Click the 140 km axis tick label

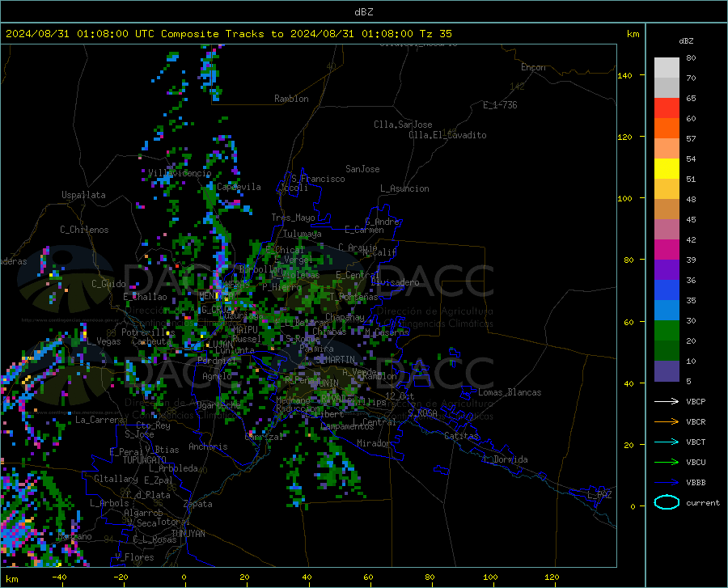pos(625,75)
